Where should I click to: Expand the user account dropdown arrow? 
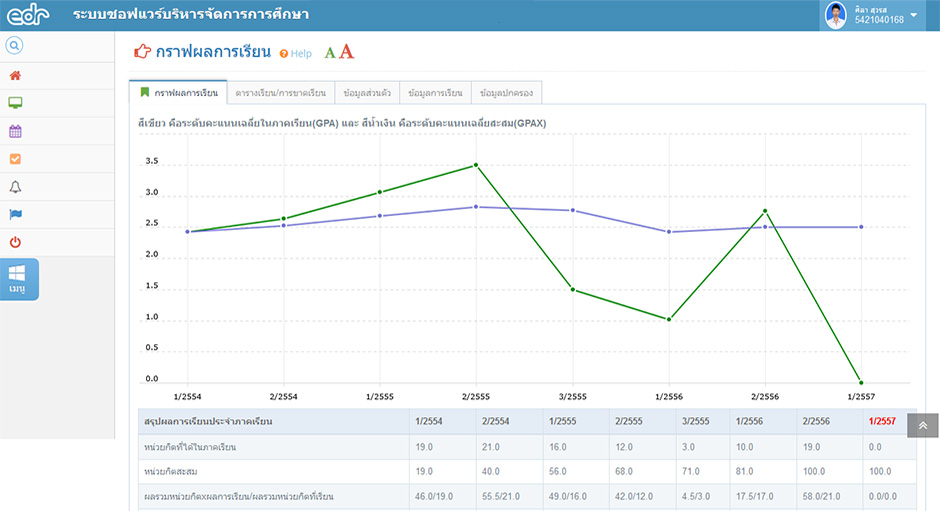[x=914, y=15]
